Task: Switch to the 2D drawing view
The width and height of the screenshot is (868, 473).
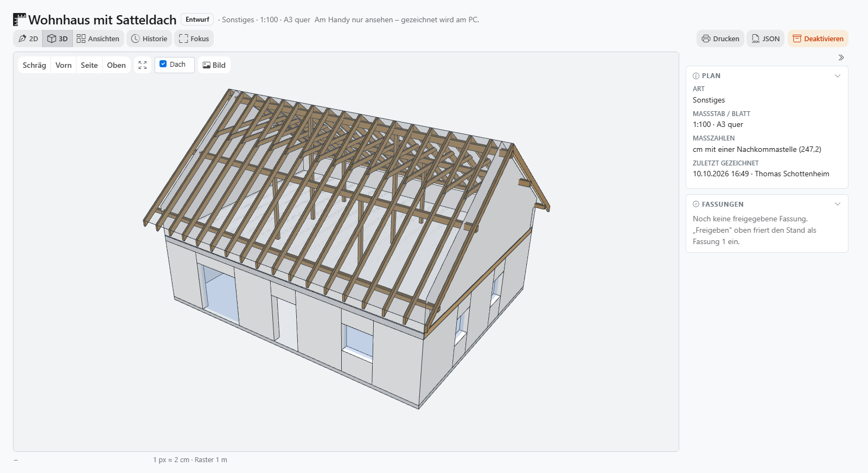Action: pos(28,39)
